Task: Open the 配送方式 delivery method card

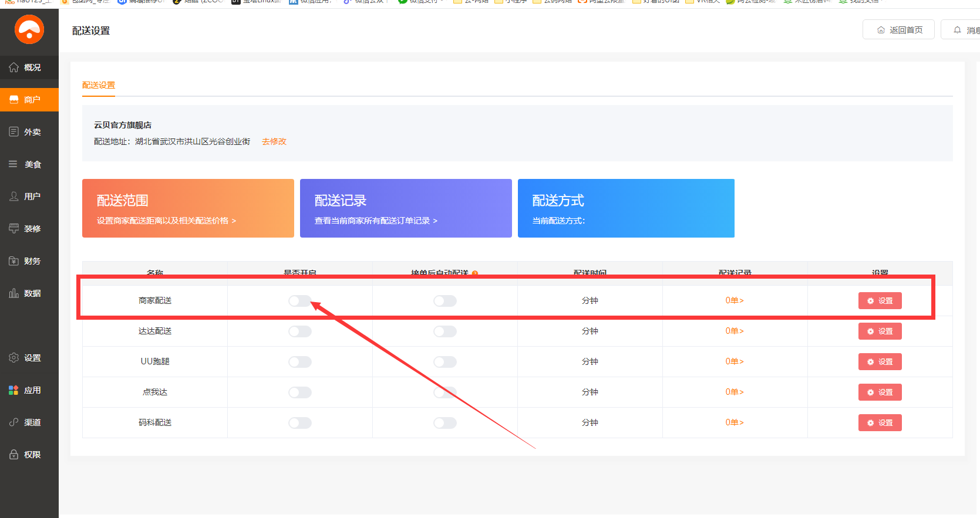Action: tap(626, 208)
